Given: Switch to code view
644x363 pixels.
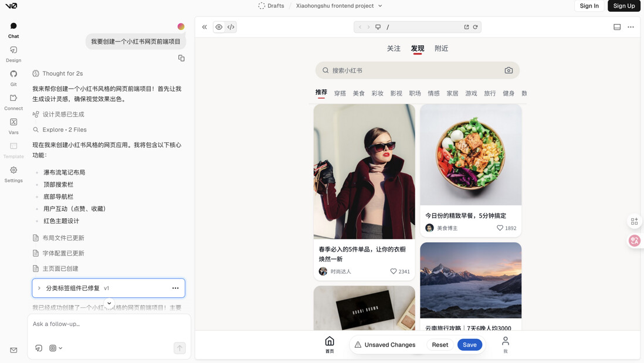Looking at the screenshot, I should pos(231,27).
